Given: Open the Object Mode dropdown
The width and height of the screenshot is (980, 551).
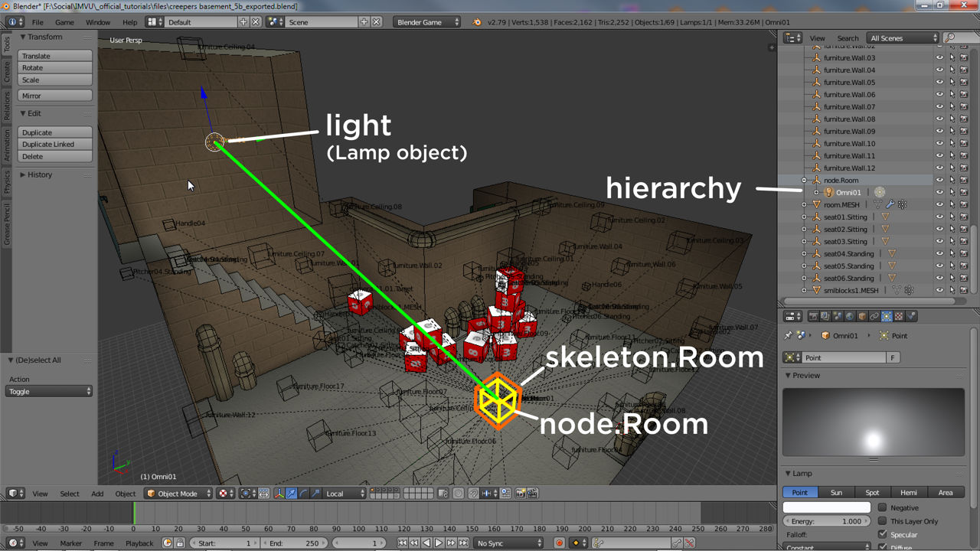Looking at the screenshot, I should click(178, 493).
